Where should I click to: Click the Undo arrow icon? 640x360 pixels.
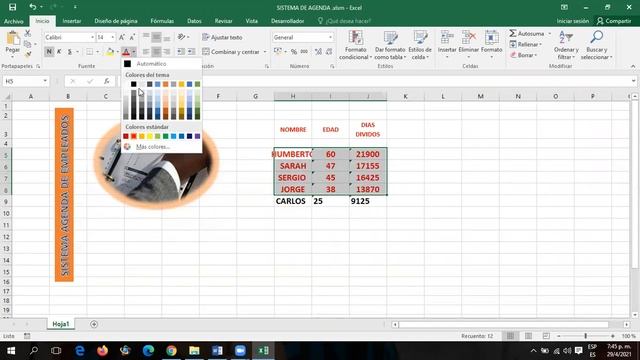click(32, 7)
